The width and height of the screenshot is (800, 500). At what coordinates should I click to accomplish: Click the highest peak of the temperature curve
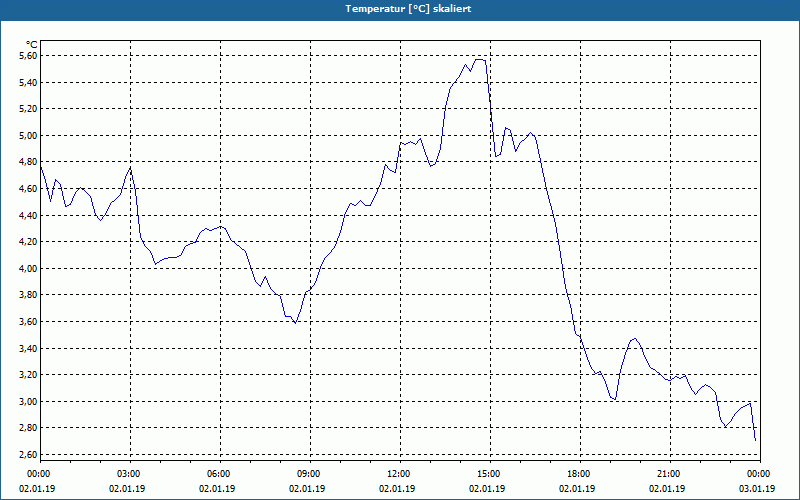click(480, 60)
